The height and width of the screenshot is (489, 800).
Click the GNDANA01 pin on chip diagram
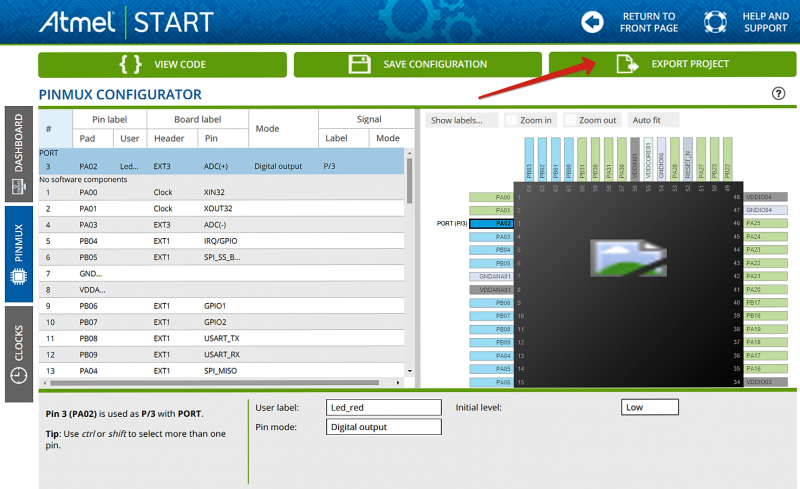(491, 276)
